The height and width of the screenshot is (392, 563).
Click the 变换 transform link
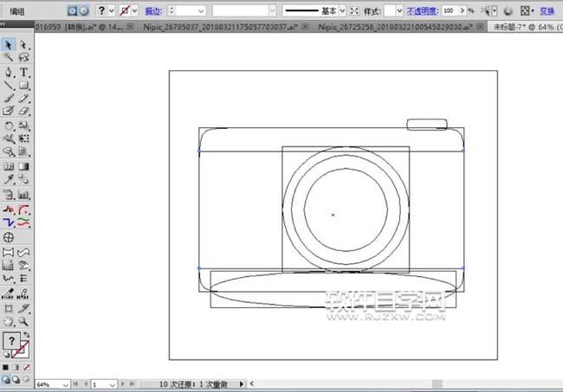(547, 11)
